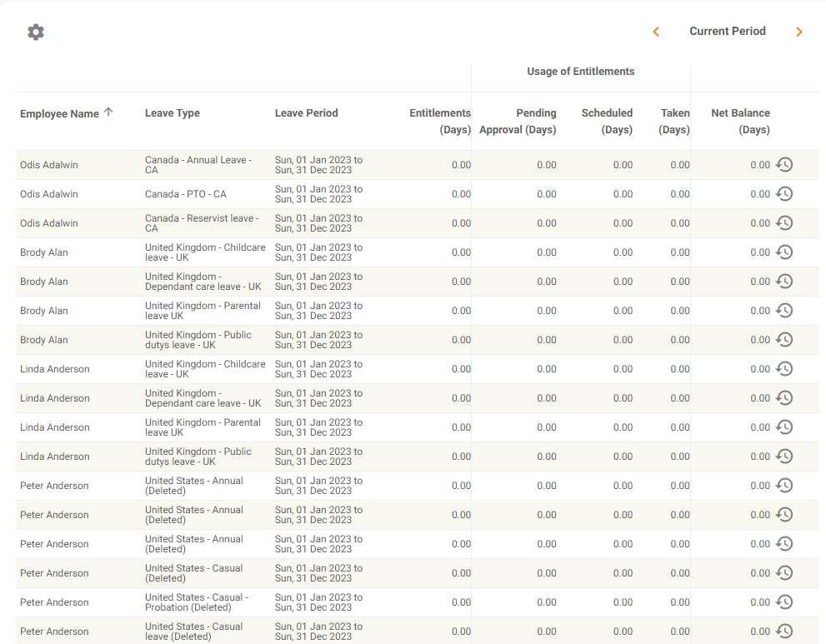The image size is (826, 644).
Task: Select the Entitlements value for Brody Alan's Childcare leave
Action: click(461, 252)
